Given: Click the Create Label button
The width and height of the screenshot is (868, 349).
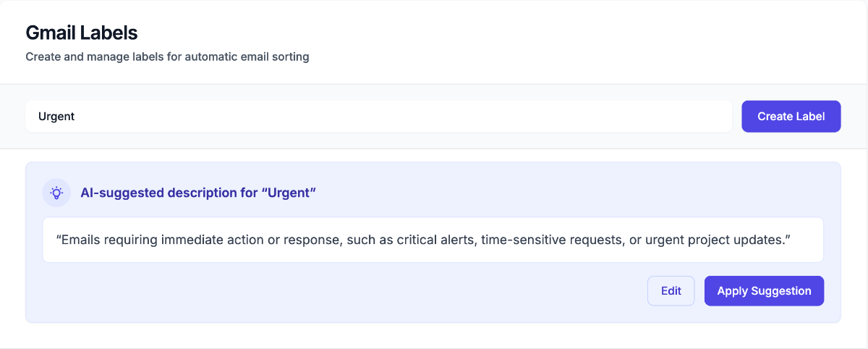Looking at the screenshot, I should coord(791,117).
